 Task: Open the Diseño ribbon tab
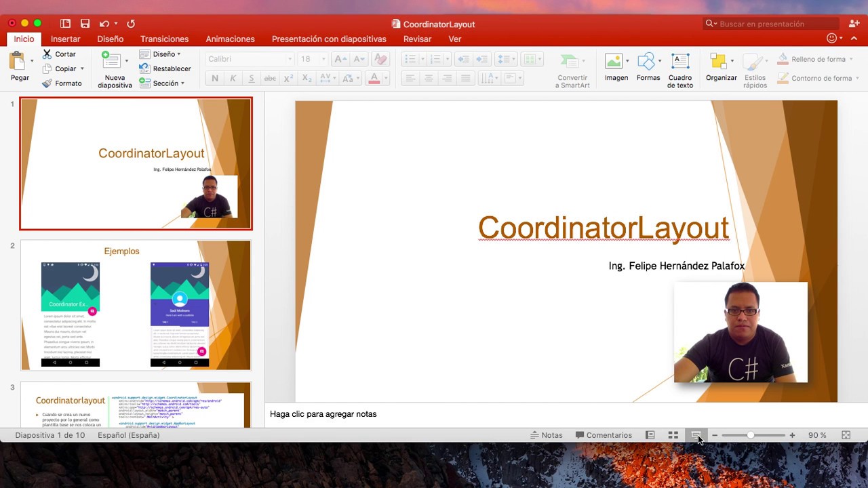[110, 39]
